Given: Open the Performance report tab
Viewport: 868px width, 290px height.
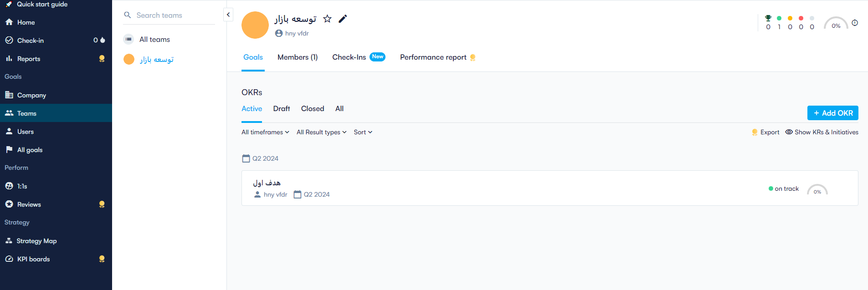Looking at the screenshot, I should tap(433, 57).
